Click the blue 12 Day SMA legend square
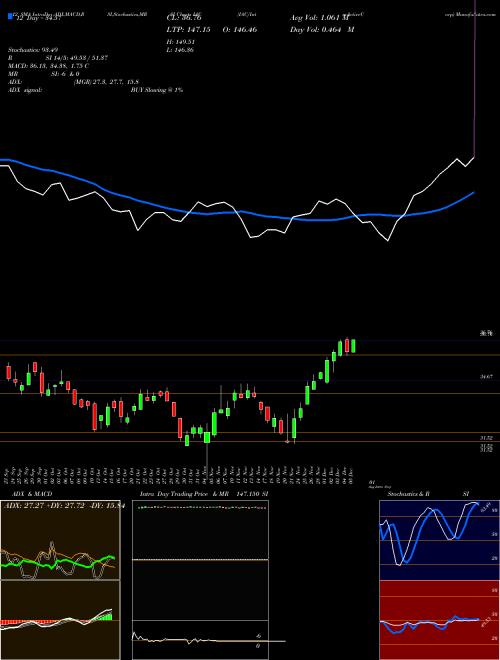Viewport: 500px width, 660px height. point(10,16)
